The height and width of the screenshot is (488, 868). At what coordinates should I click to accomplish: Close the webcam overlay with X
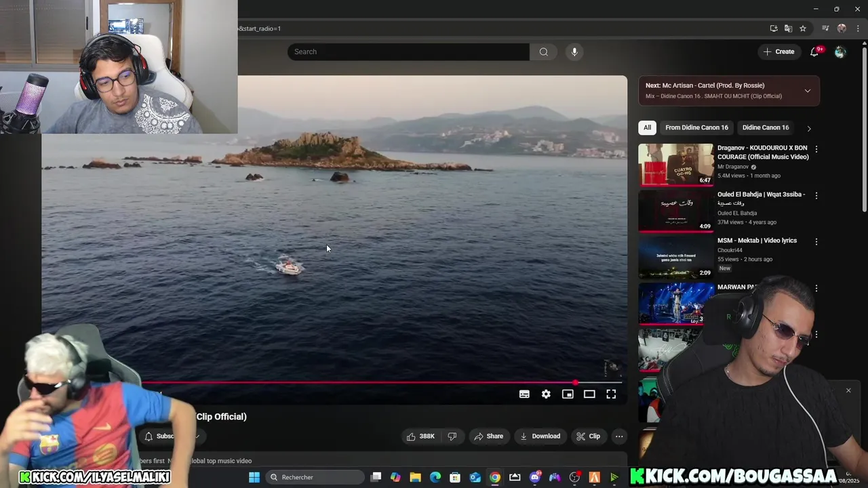tap(848, 390)
